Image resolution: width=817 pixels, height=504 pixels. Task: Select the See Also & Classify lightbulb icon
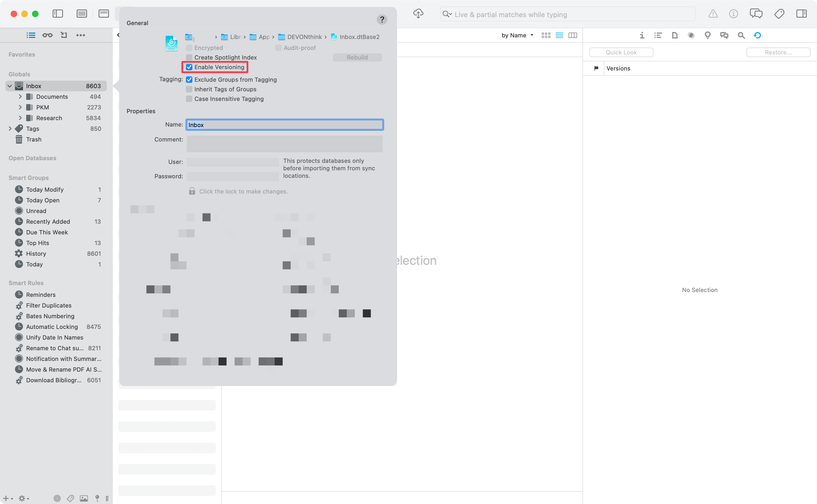click(707, 35)
